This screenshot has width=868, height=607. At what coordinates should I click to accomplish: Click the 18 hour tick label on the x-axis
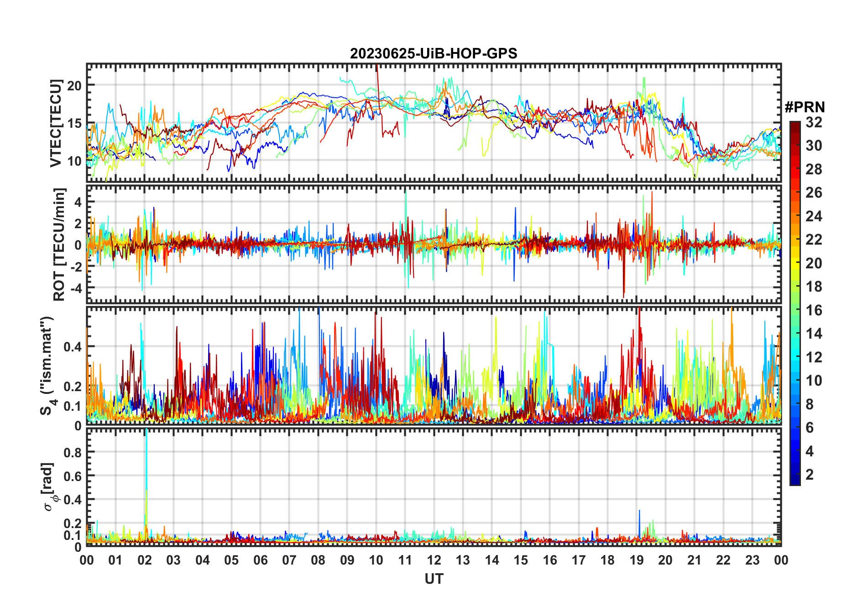coord(607,560)
